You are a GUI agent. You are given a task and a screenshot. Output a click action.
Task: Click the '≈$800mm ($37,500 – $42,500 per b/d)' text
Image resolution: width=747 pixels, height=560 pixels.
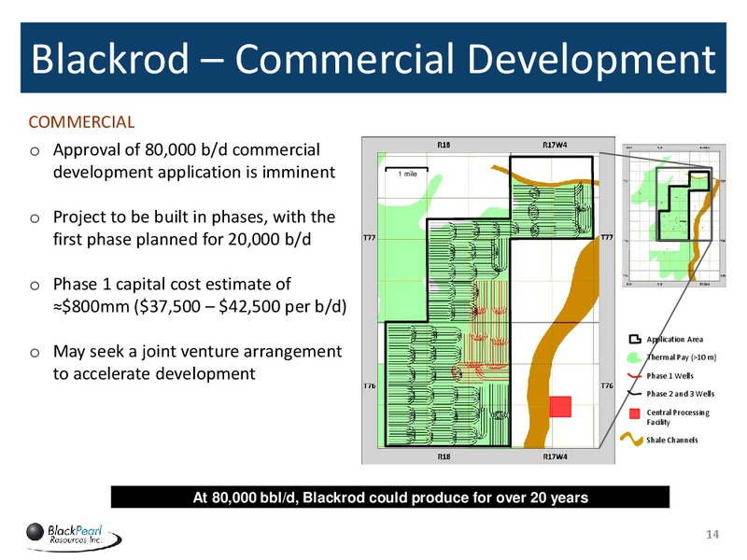coord(200,306)
